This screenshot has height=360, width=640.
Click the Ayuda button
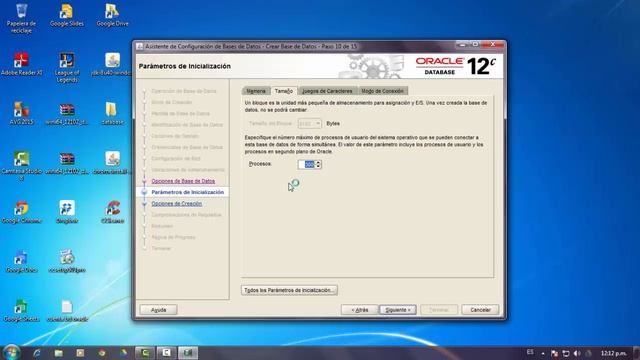coord(158,310)
